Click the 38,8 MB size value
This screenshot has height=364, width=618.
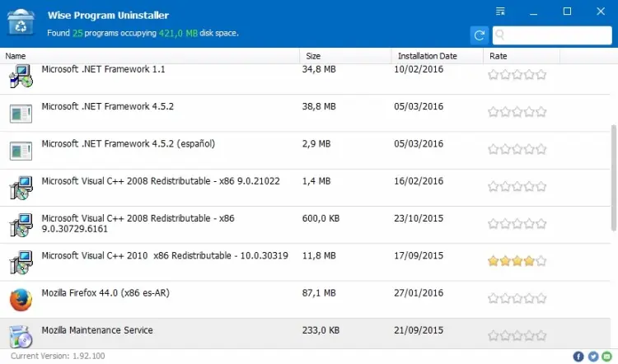point(319,106)
